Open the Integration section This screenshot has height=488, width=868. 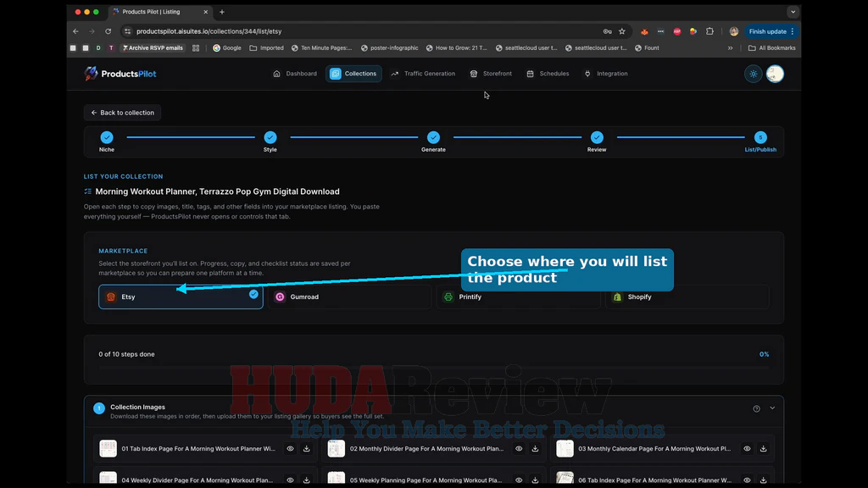point(605,74)
